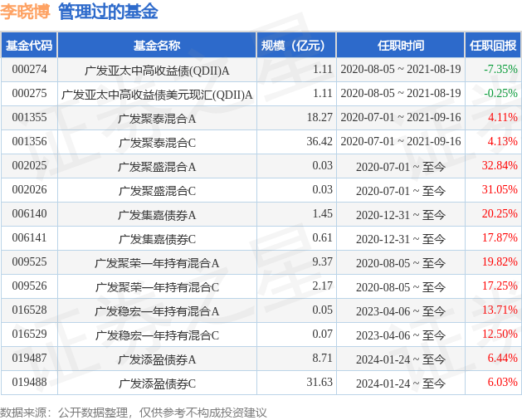Click the scale value 8.71
The width and height of the screenshot is (522, 420).
(x=322, y=358)
